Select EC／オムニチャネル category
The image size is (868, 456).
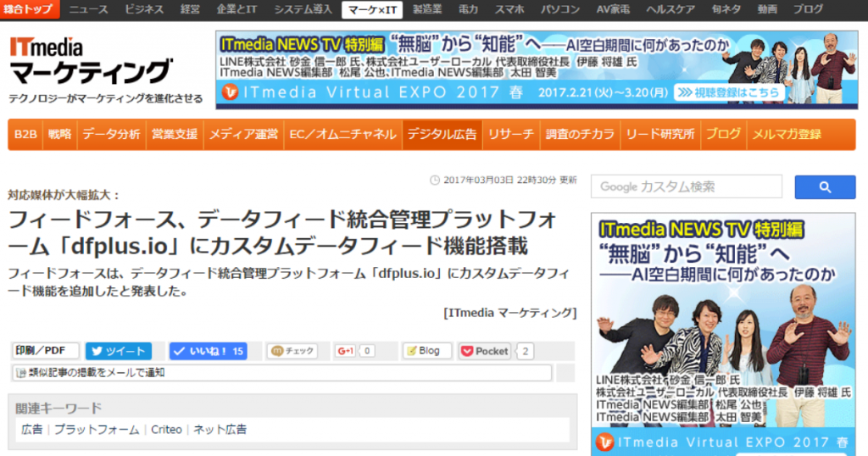tap(342, 135)
